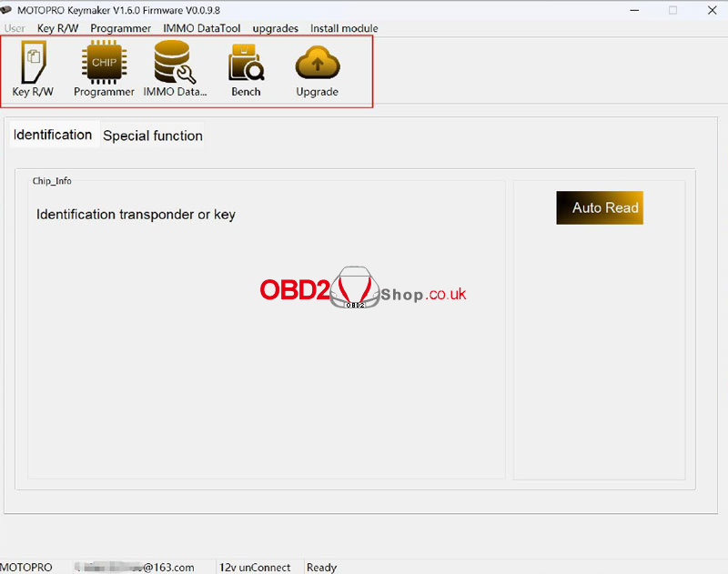Click the Auto Read button
This screenshot has width=728, height=574.
click(x=600, y=207)
